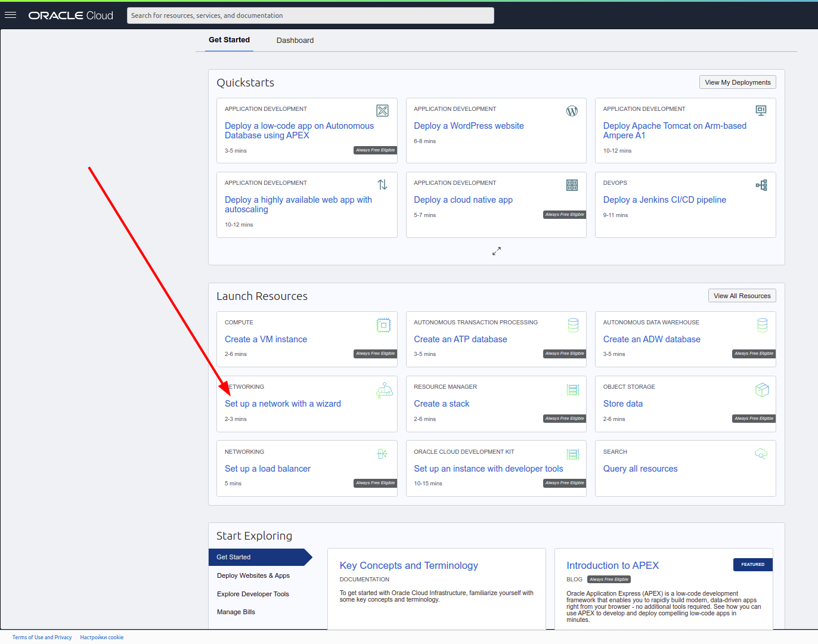Click the search resources input field
Screen dimensions: 818x644
(x=311, y=16)
